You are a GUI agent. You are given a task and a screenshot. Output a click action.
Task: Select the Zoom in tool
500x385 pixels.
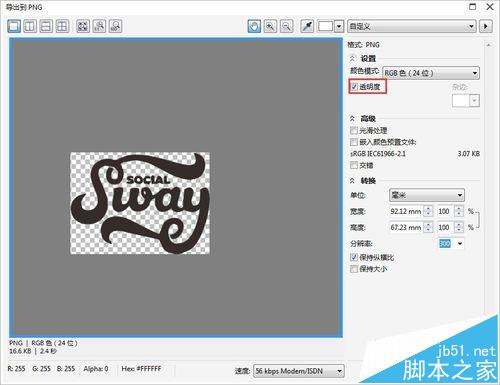coord(270,26)
